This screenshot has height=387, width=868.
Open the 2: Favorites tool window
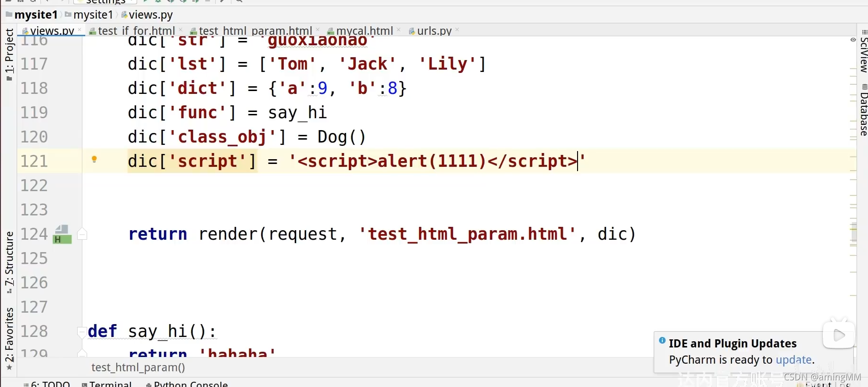coord(9,338)
